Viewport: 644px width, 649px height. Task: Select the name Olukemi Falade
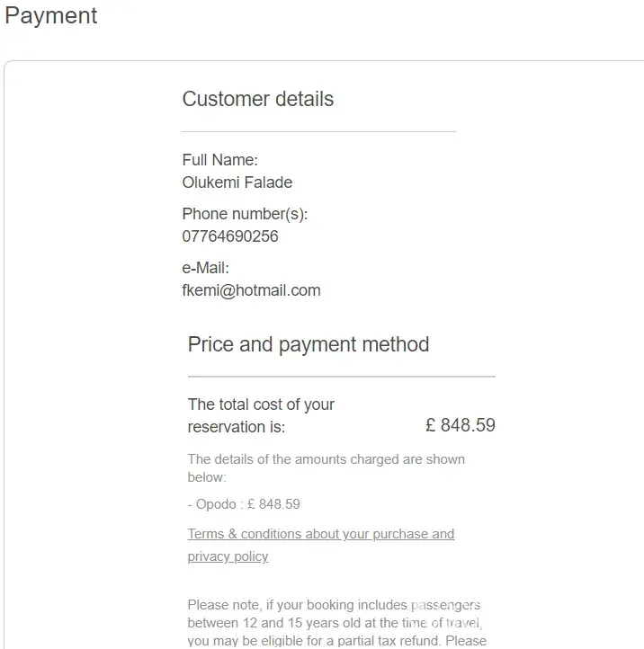click(237, 182)
